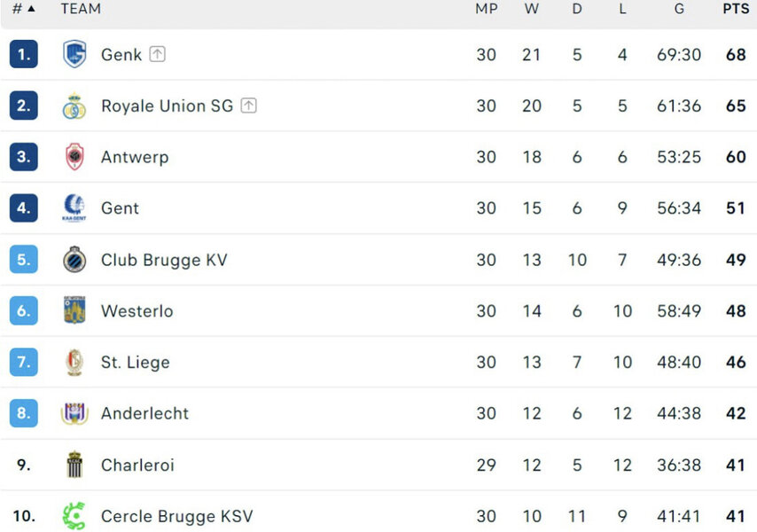Click the Club Brugge KV crest
Viewport: 757px width, 532px height.
pos(74,260)
